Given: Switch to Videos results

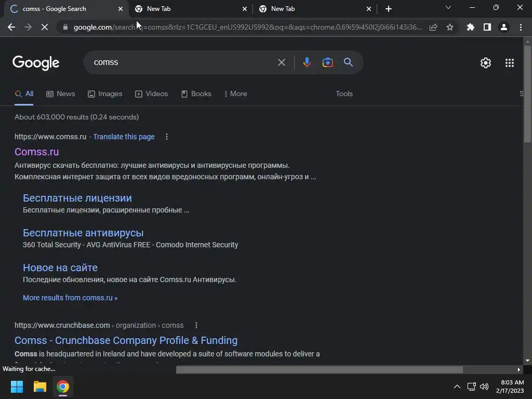Looking at the screenshot, I should tap(151, 94).
